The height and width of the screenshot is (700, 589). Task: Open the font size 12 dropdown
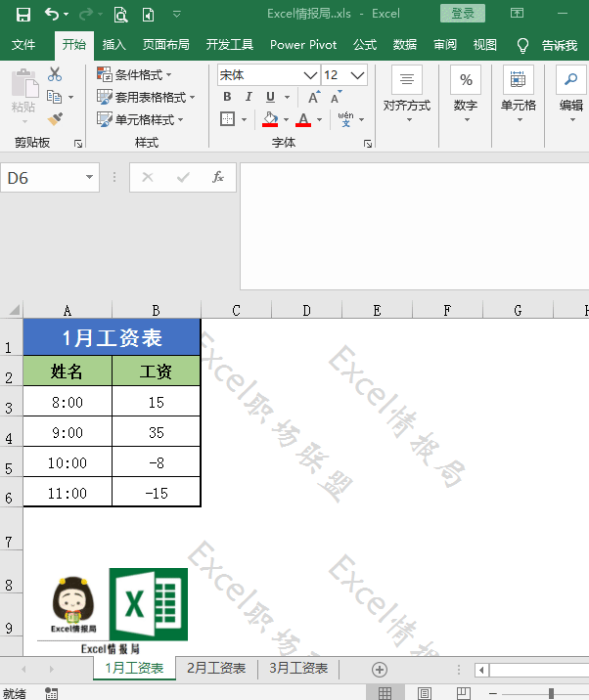click(357, 75)
